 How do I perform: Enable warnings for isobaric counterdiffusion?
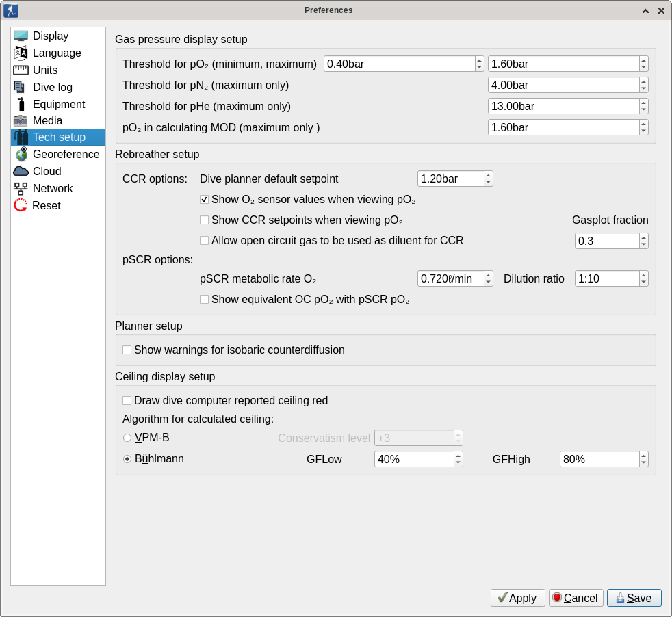click(x=127, y=350)
